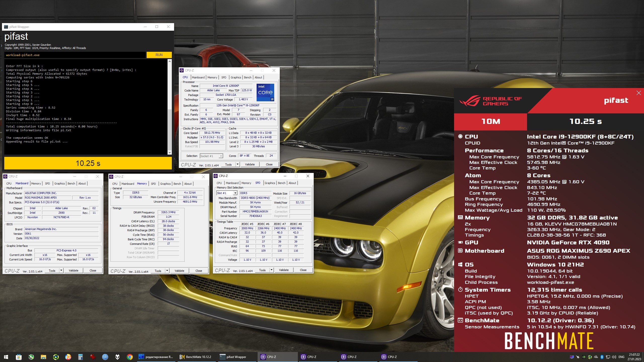Select Graphics tab in Mainboard window
The height and width of the screenshot is (362, 644).
tap(60, 184)
